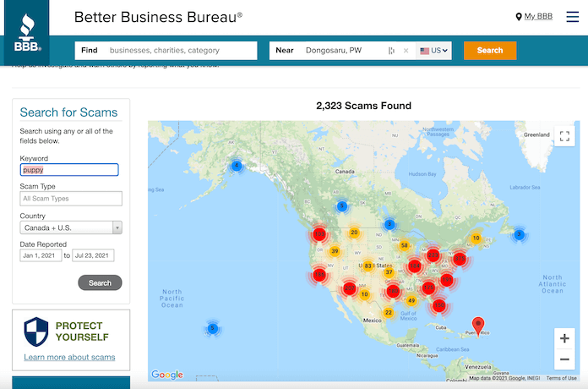Click the yellow cluster marker labeled 22
Screen dimensions: 588x389
tap(389, 312)
